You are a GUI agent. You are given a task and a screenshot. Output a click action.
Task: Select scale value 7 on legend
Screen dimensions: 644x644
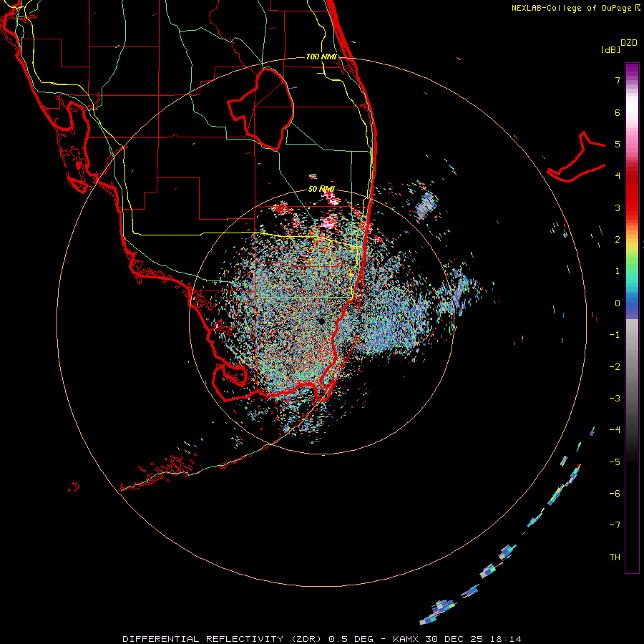[618, 80]
